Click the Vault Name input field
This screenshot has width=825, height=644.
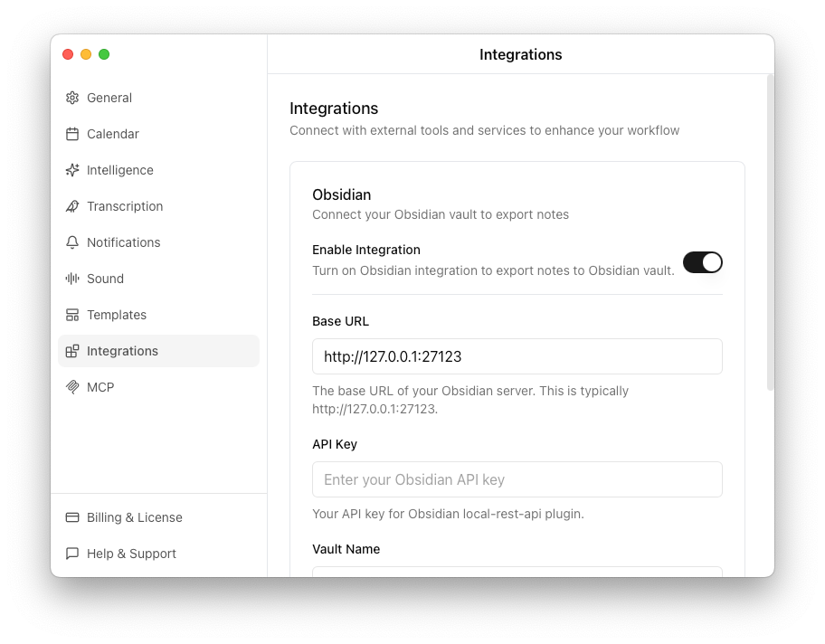517,573
